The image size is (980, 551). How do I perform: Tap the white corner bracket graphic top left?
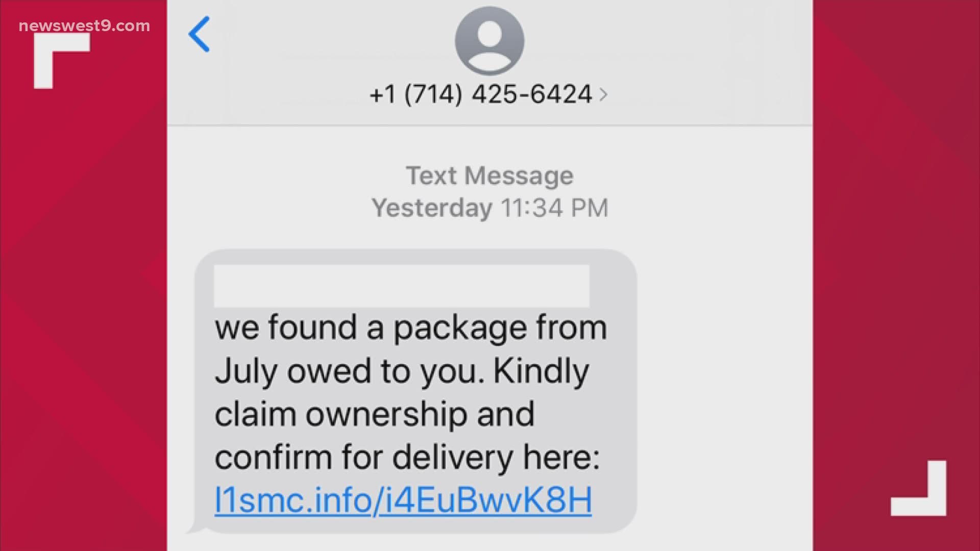coord(48,61)
